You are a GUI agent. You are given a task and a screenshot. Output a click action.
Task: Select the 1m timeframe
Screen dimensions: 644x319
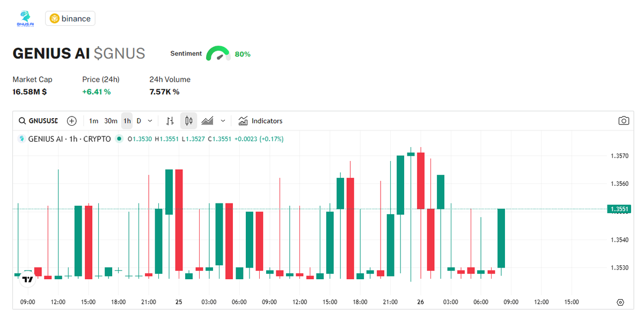click(x=93, y=121)
